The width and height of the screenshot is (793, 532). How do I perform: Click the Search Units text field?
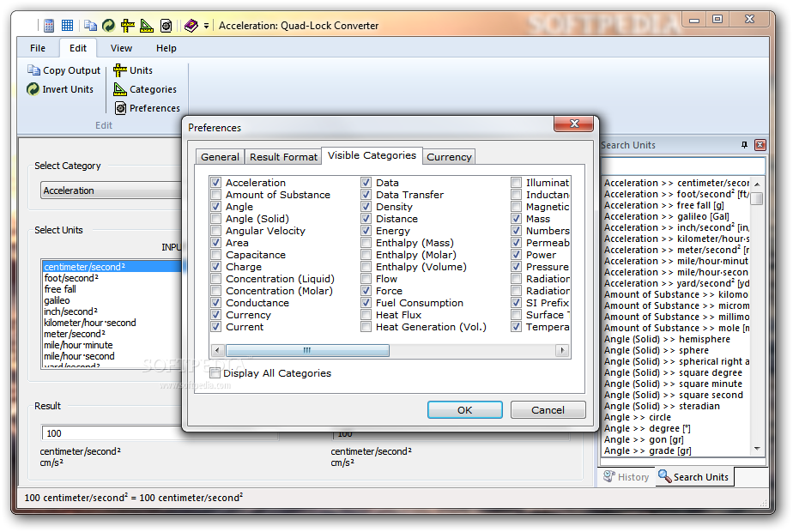pos(683,166)
